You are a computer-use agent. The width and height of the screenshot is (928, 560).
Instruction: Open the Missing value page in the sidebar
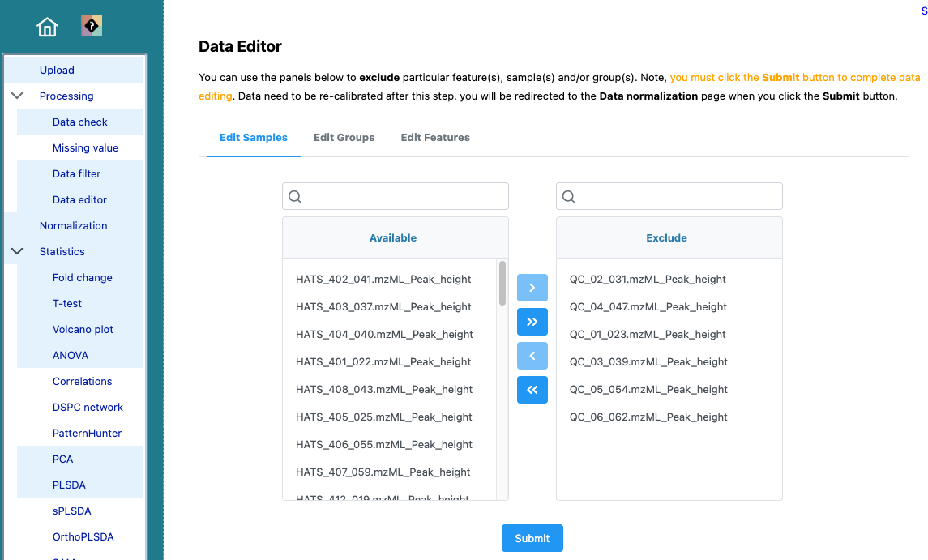point(85,148)
